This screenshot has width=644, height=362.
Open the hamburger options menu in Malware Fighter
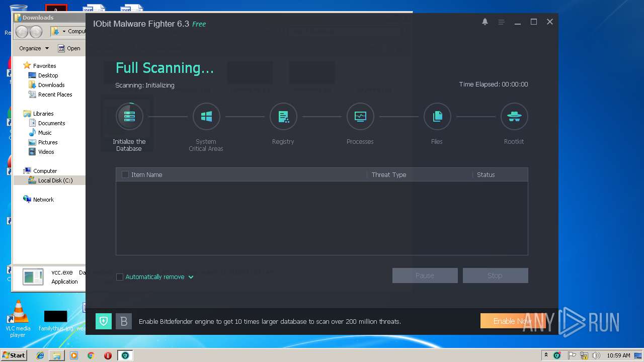(x=501, y=22)
